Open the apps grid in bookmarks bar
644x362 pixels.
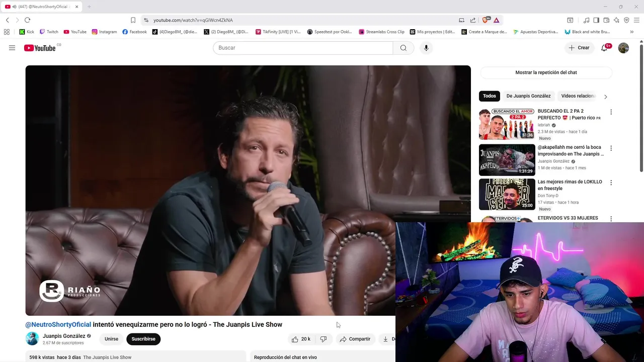click(x=7, y=32)
